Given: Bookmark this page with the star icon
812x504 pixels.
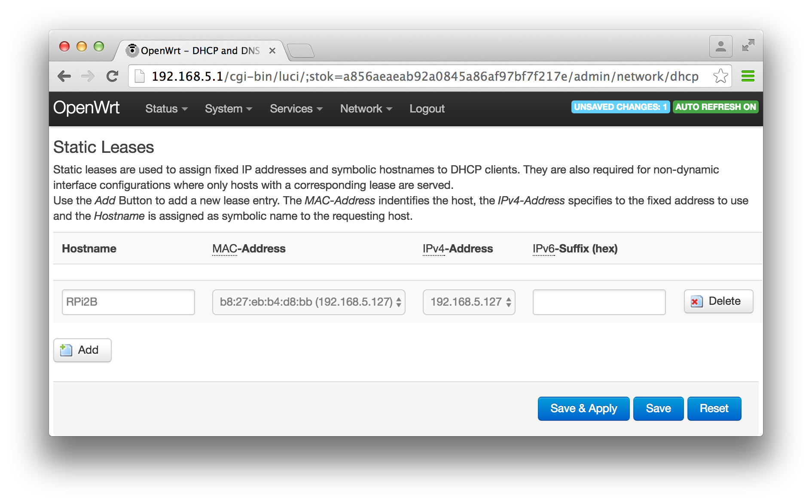Looking at the screenshot, I should (x=720, y=76).
